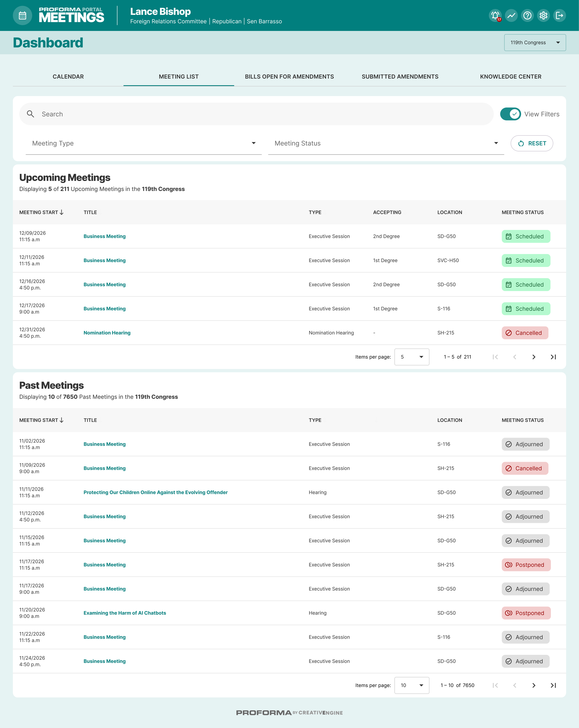Open the Examining the Harm of AI Chatbots link

(125, 613)
